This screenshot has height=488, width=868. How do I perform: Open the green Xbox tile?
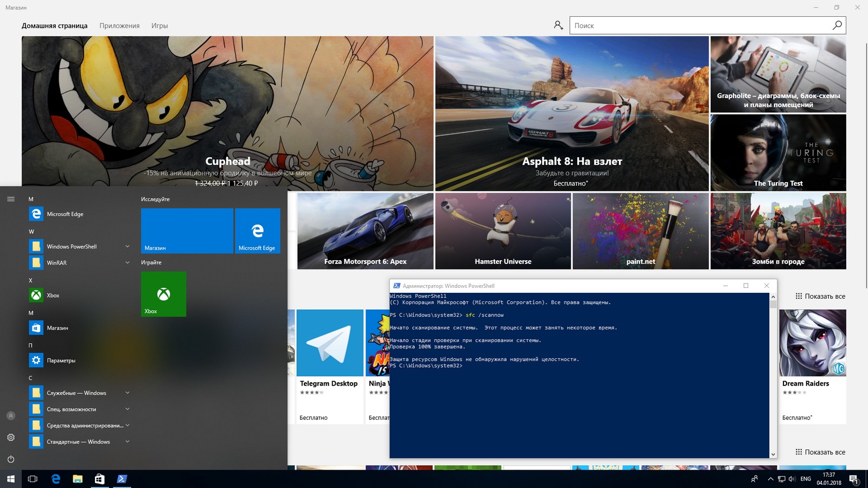tap(164, 294)
